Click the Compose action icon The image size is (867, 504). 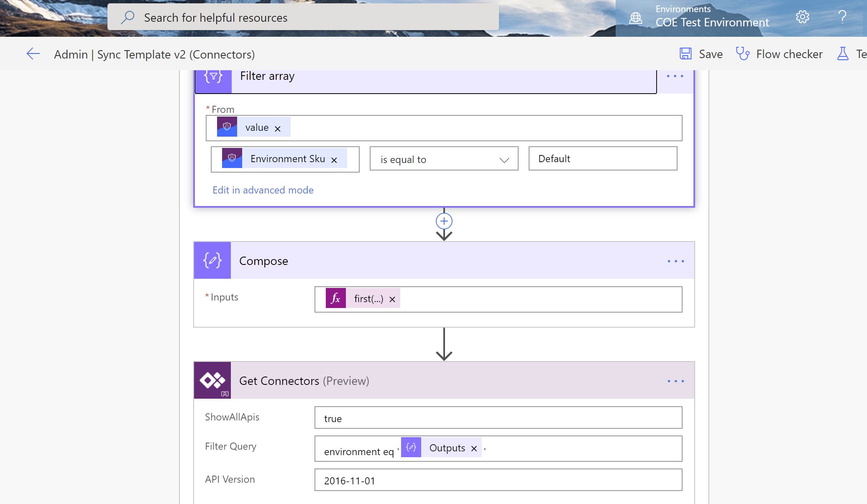coord(212,260)
